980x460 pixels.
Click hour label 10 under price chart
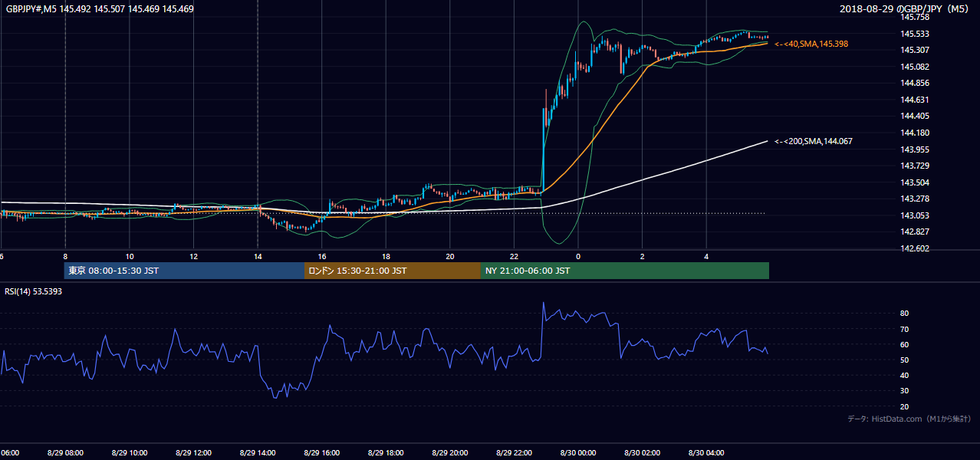[x=130, y=257]
